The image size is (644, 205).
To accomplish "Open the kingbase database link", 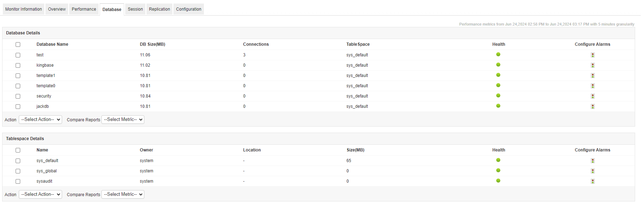I will pos(45,65).
